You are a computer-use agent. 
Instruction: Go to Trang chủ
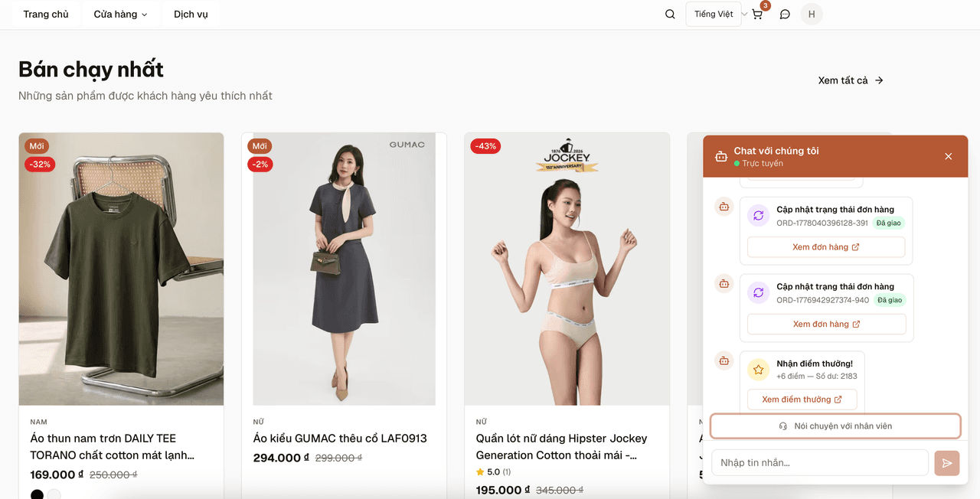(x=46, y=14)
